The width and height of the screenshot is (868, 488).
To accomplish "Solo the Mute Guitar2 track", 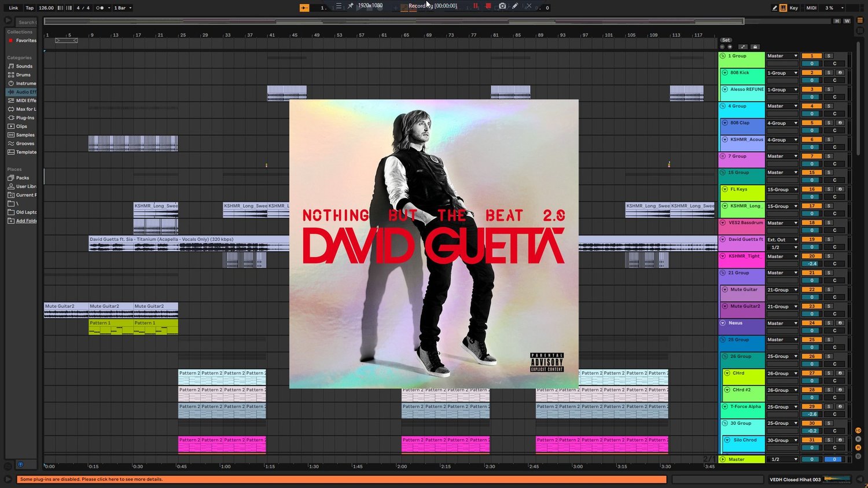I will tap(829, 306).
